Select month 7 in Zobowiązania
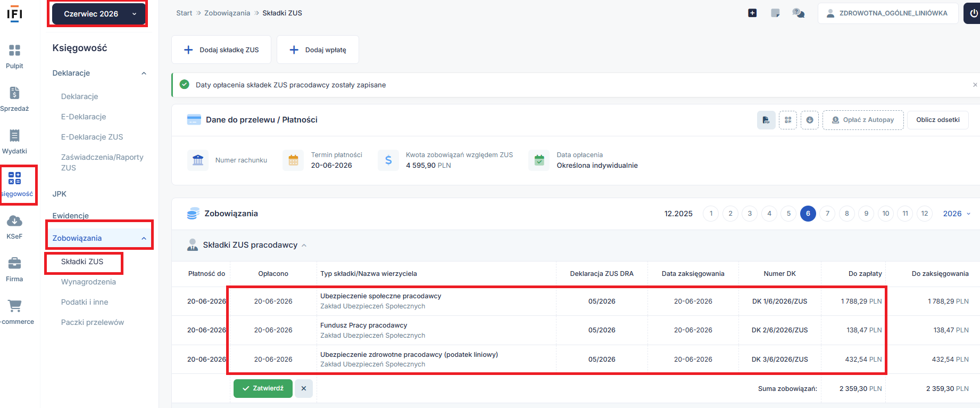 pos(827,214)
